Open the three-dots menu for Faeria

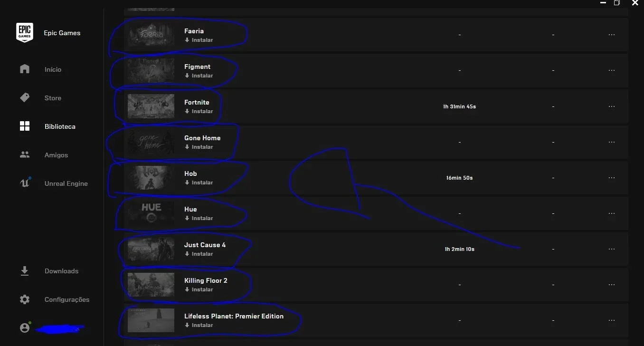click(612, 35)
